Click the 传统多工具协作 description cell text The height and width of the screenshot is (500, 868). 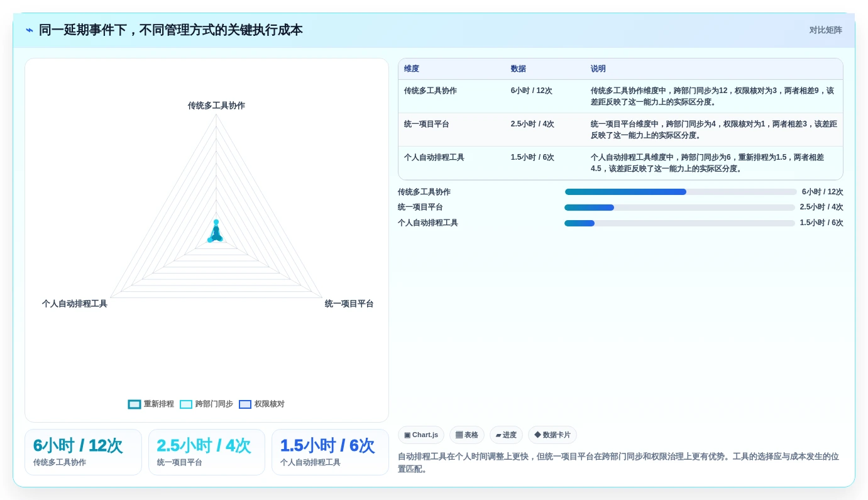click(x=713, y=96)
